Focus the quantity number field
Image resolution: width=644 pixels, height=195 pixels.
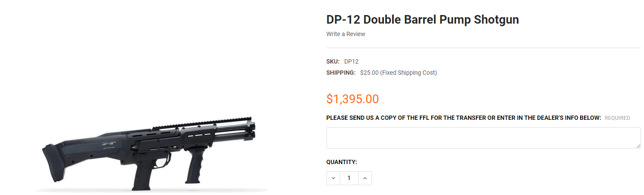click(349, 178)
